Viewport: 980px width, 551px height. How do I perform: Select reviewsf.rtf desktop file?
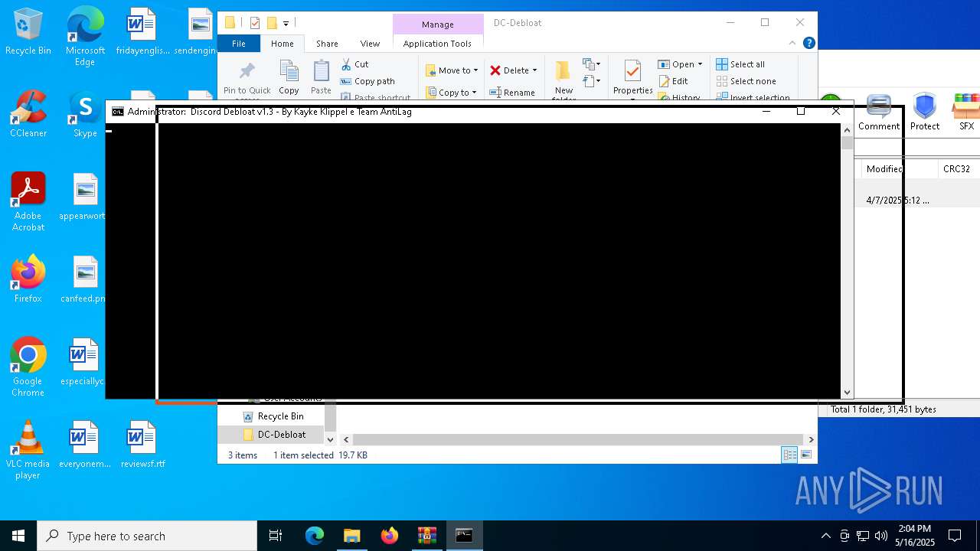pos(142,444)
